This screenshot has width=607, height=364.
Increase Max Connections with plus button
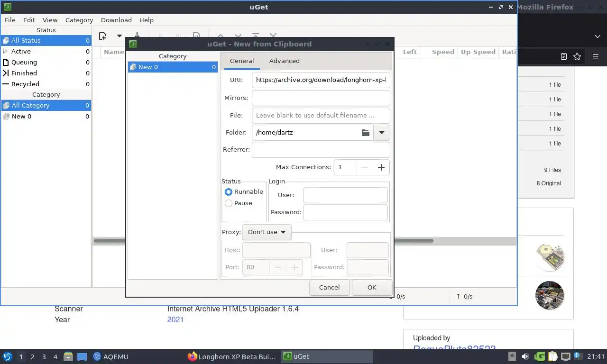click(381, 167)
